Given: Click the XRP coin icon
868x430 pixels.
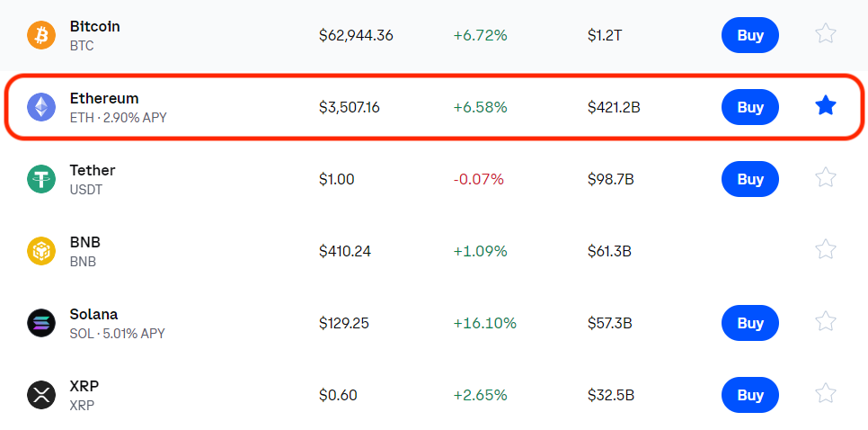Looking at the screenshot, I should tap(40, 395).
